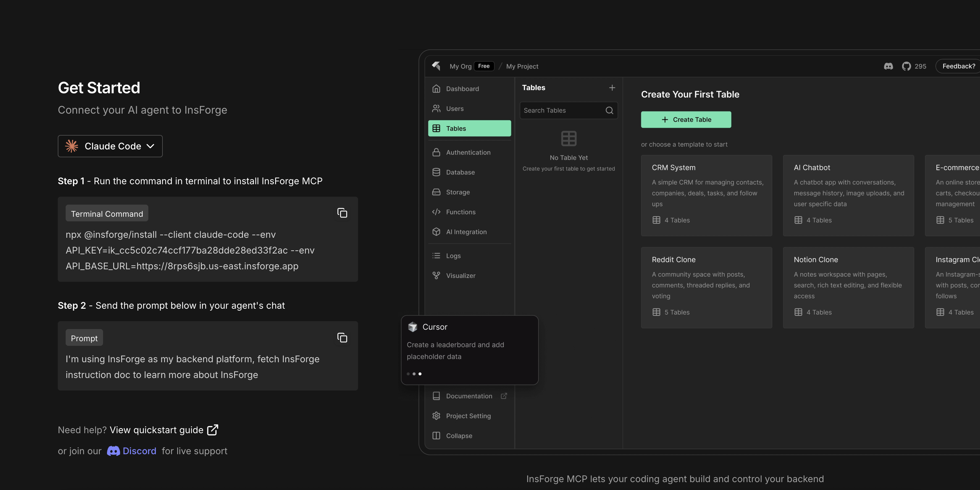Open the Discord icon in header

[x=888, y=66]
